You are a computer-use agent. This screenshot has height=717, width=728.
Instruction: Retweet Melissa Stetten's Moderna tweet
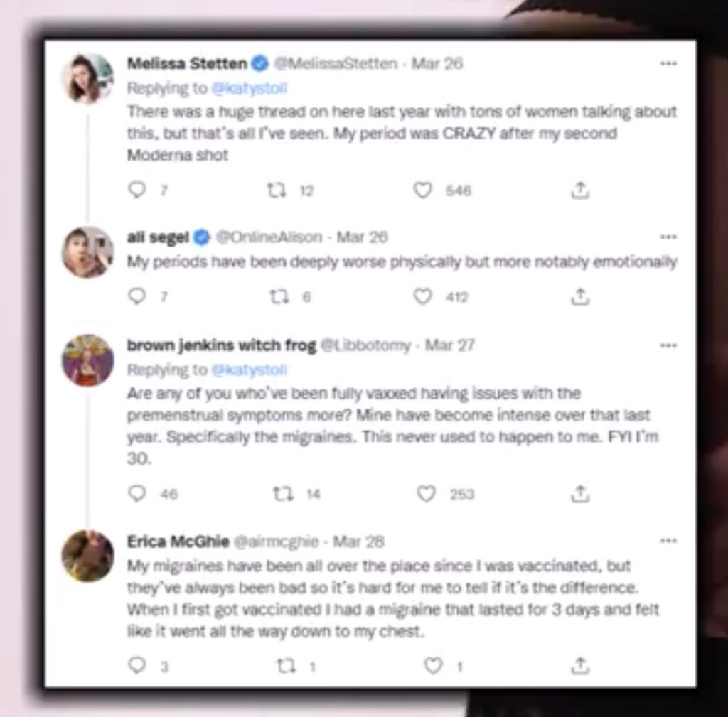(277, 190)
